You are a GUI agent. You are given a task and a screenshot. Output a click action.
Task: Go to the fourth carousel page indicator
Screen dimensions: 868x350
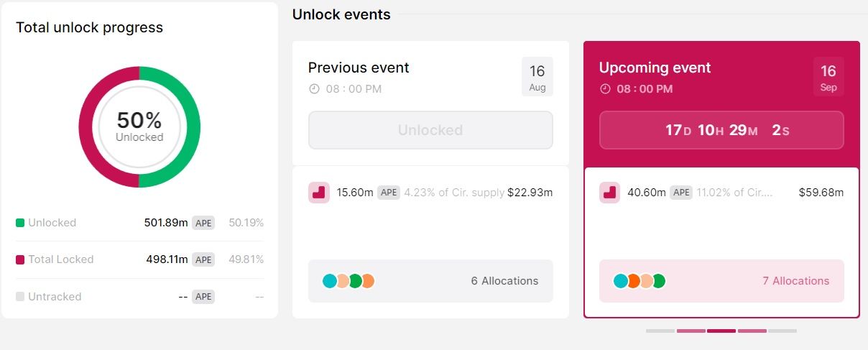pos(752,331)
